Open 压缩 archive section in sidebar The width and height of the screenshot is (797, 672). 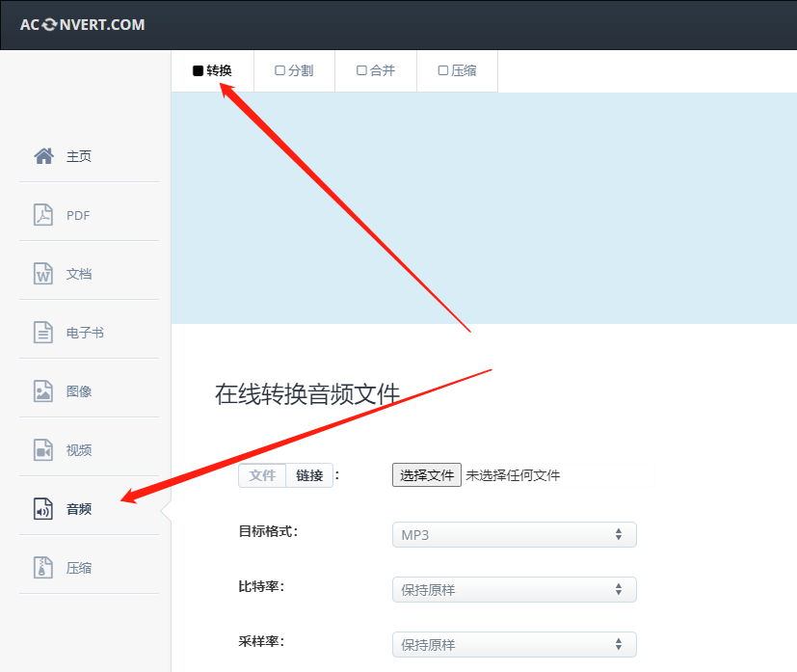click(79, 567)
